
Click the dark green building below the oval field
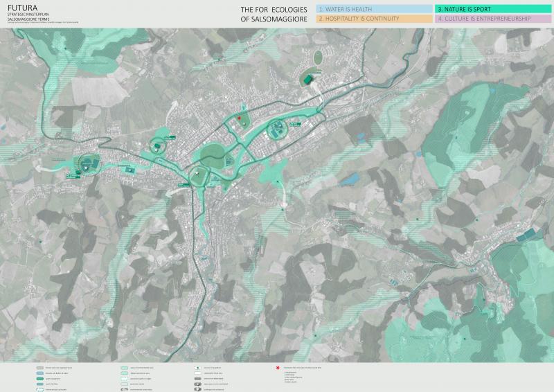[x=307, y=80]
